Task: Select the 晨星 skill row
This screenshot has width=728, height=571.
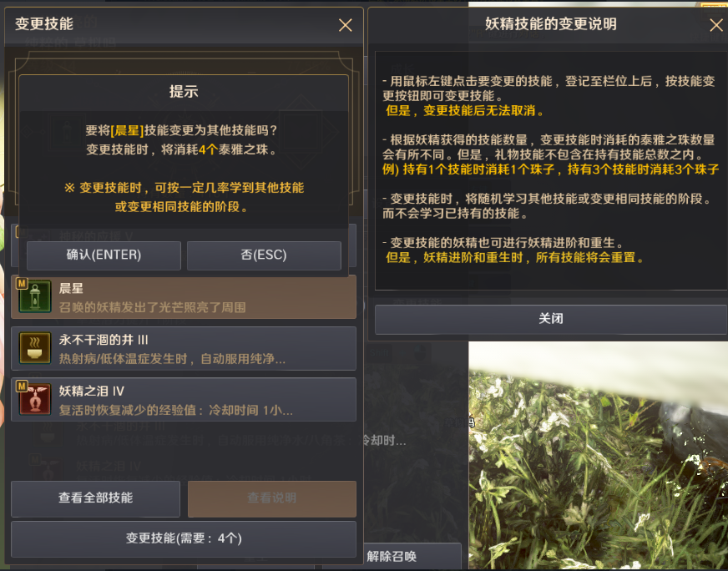Action: coord(184,297)
